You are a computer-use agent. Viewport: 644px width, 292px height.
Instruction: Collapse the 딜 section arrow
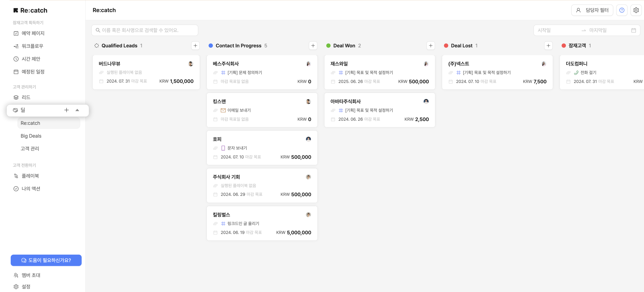coord(77,110)
